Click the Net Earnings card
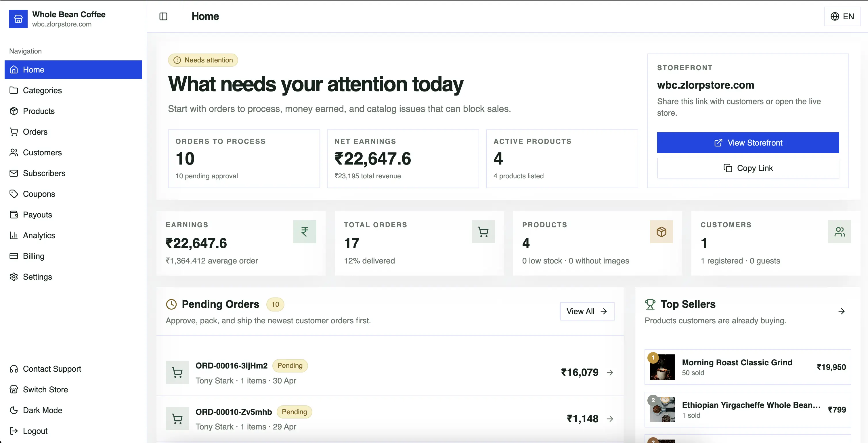 pos(403,159)
